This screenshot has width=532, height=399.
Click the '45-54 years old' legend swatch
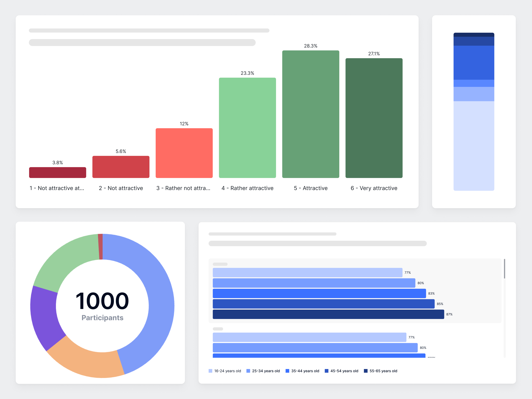coord(327,371)
